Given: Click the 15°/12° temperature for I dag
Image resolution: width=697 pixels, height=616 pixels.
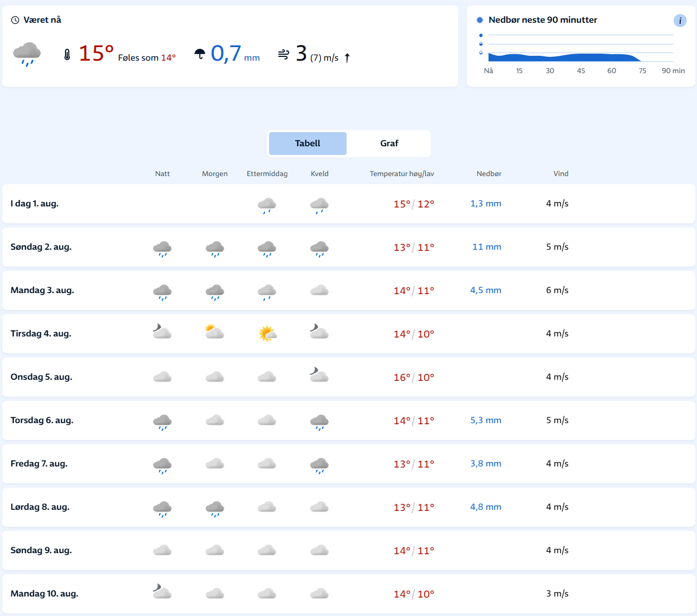Looking at the screenshot, I should click(414, 204).
